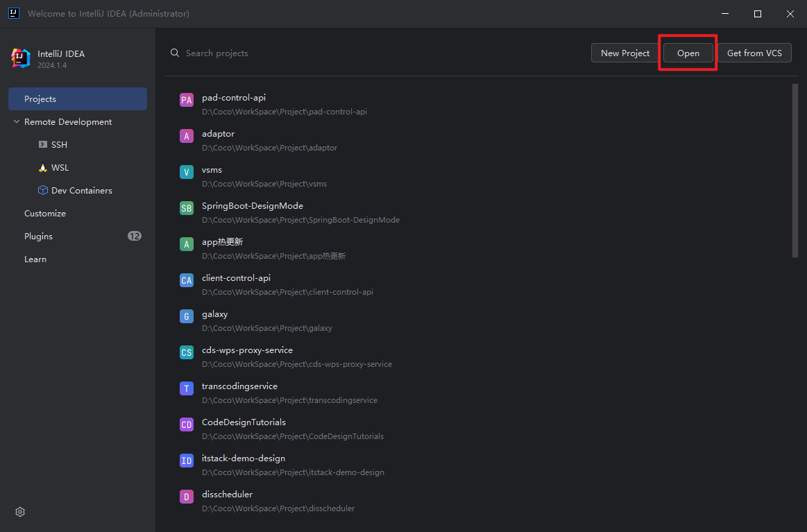Select WSL under Remote Development
The image size is (807, 532).
tap(60, 168)
